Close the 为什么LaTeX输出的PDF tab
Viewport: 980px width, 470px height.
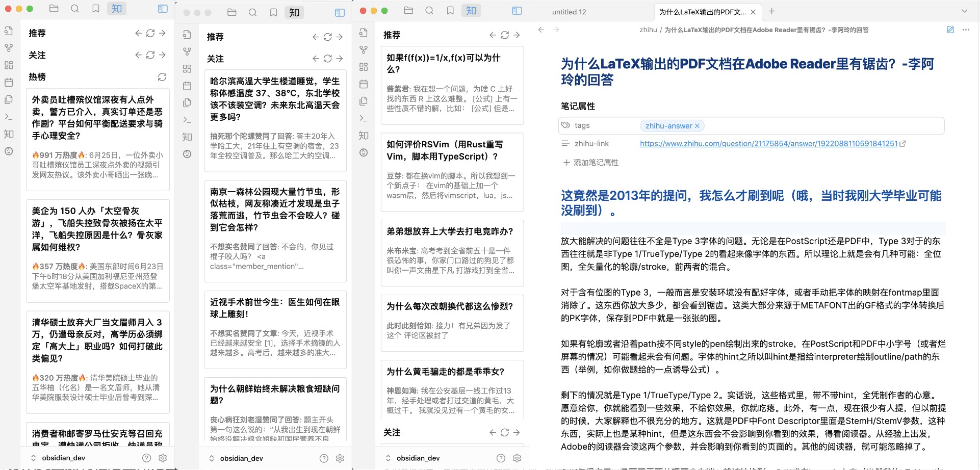click(x=753, y=12)
